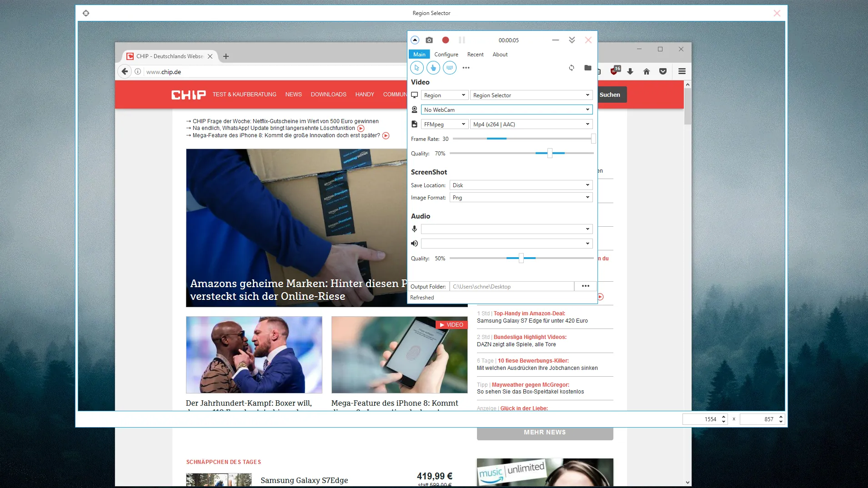
Task: Switch to the Configure tab
Action: (446, 55)
